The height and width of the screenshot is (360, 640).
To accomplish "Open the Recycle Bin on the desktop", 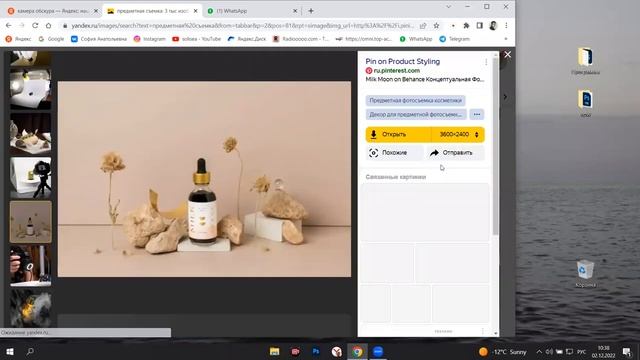I will pos(586,273).
